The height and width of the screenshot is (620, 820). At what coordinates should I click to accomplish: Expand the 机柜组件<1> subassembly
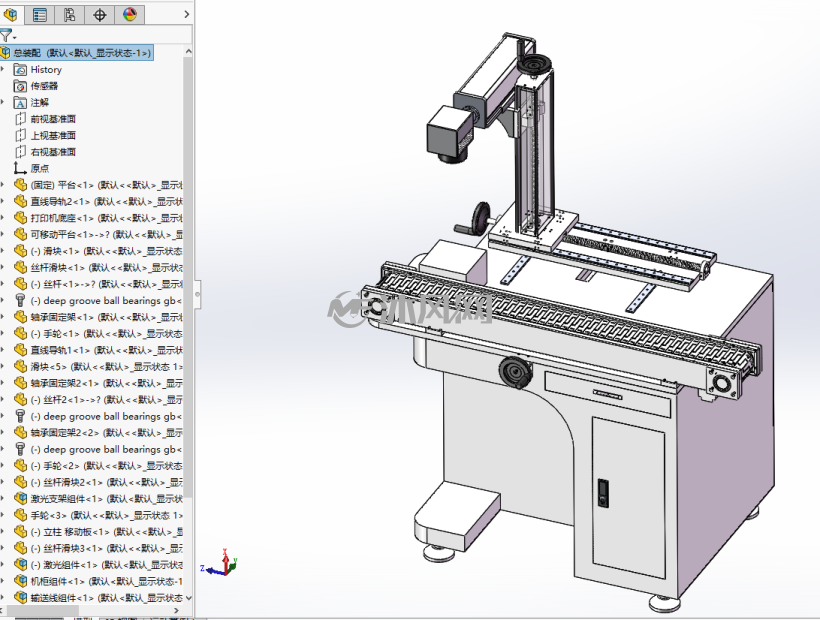point(3,581)
